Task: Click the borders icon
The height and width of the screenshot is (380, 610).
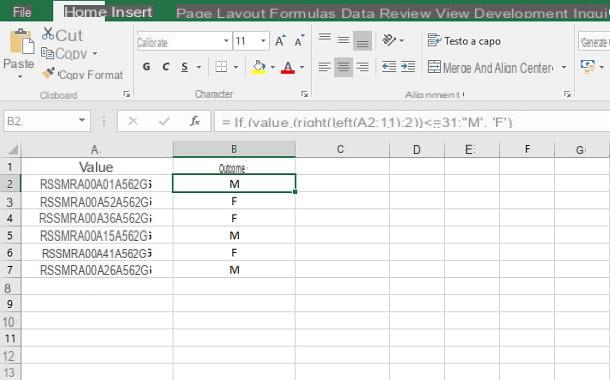Action: (x=221, y=67)
